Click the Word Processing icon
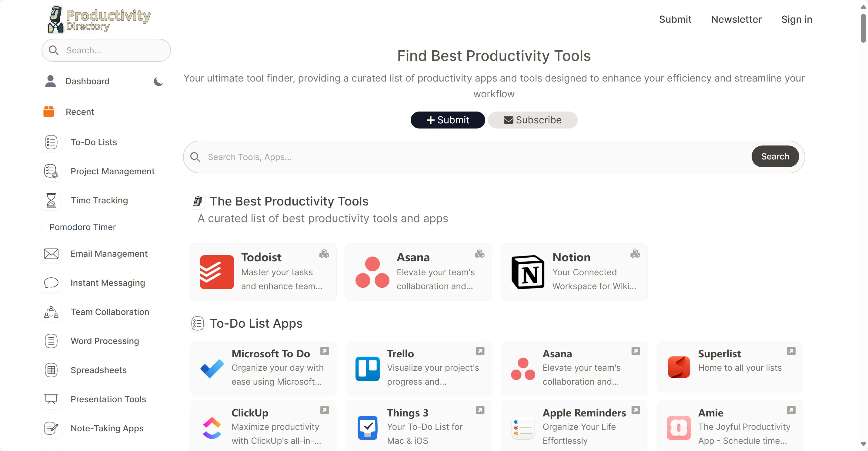Image resolution: width=868 pixels, height=451 pixels. point(51,341)
